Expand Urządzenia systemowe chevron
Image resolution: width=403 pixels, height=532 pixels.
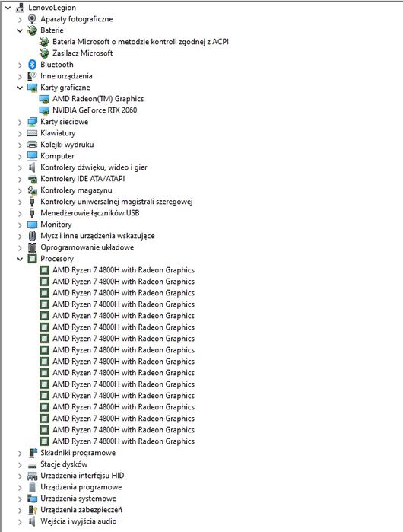[20, 499]
